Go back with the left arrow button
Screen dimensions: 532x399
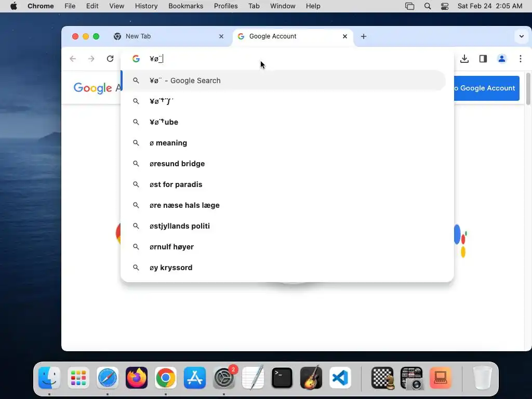pos(73,59)
